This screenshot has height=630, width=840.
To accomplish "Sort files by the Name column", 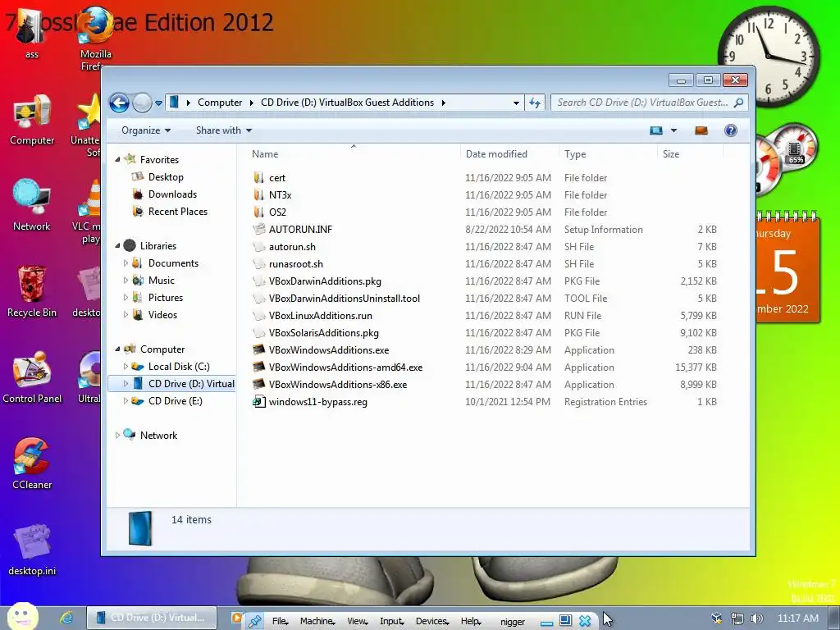I will (x=353, y=153).
